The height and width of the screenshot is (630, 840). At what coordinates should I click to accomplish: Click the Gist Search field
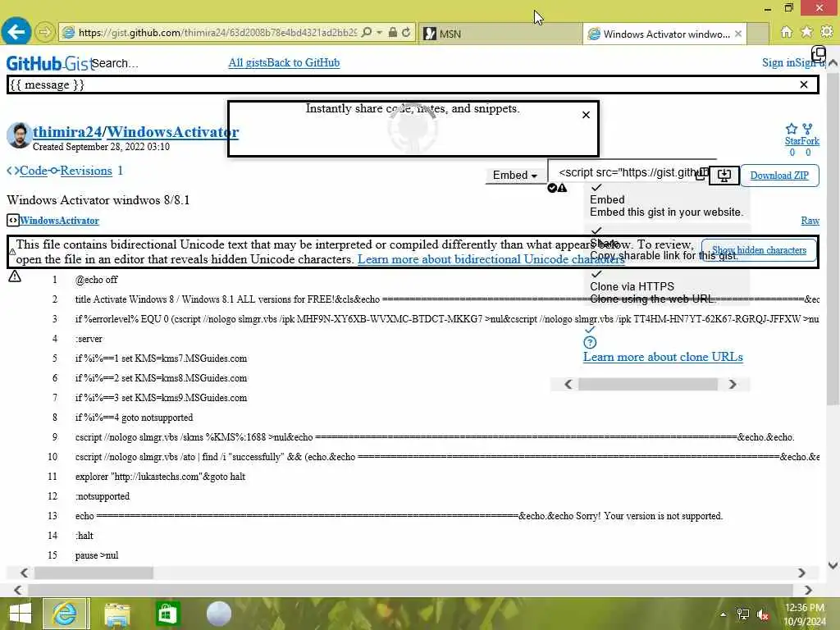point(114,63)
